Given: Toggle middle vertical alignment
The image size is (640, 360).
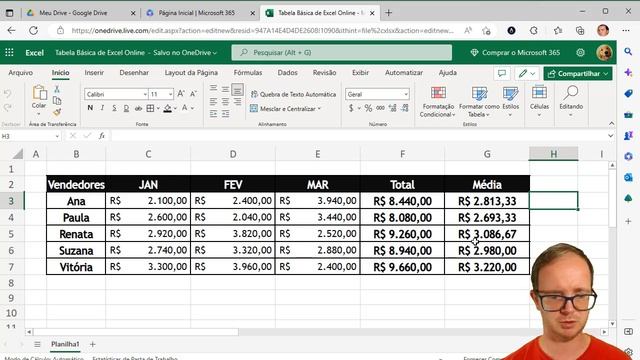Looking at the screenshot, I should click(225, 89).
